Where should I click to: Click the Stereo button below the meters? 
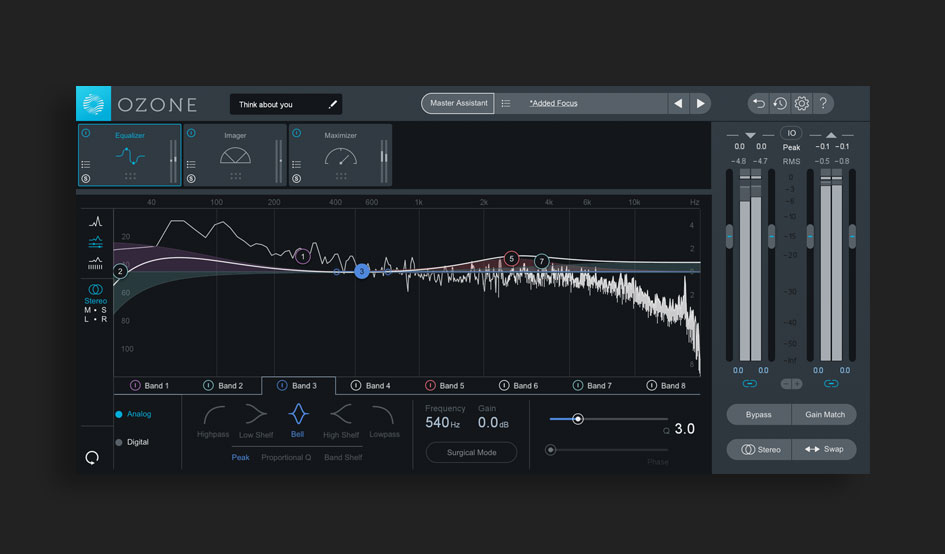(759, 449)
